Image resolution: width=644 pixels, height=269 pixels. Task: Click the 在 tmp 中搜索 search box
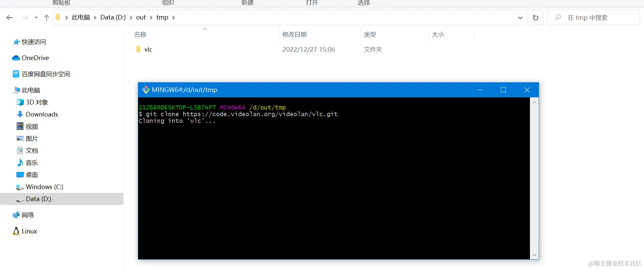(x=594, y=17)
